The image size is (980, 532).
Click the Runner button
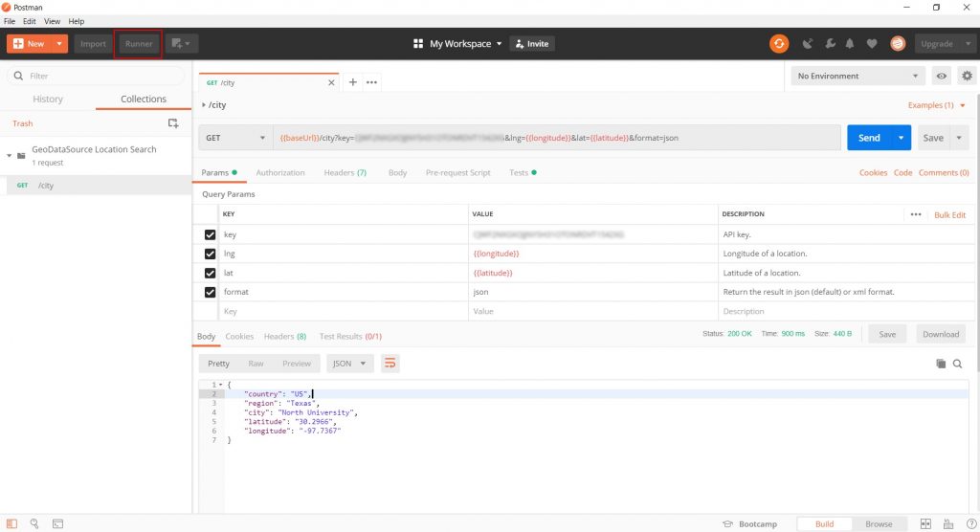point(138,44)
